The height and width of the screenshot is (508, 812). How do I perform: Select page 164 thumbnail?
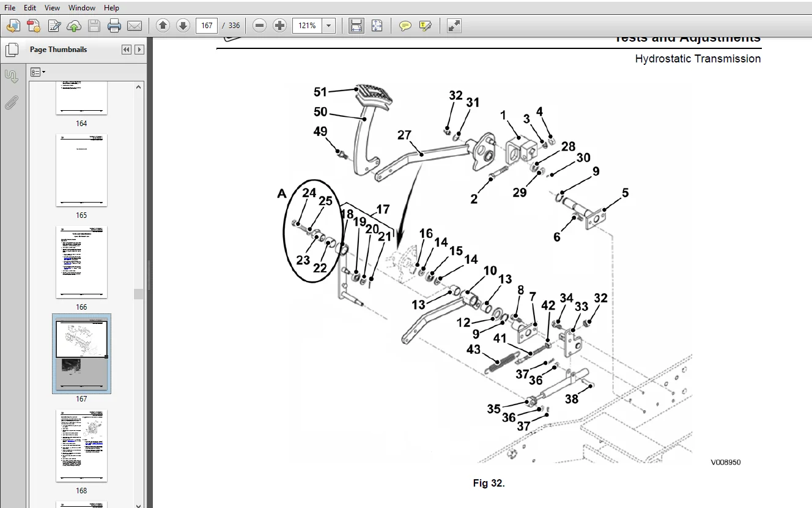click(81, 98)
